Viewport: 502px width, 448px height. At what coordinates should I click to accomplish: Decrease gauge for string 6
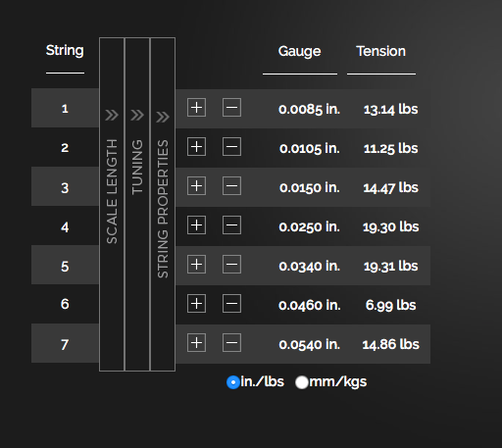click(231, 303)
